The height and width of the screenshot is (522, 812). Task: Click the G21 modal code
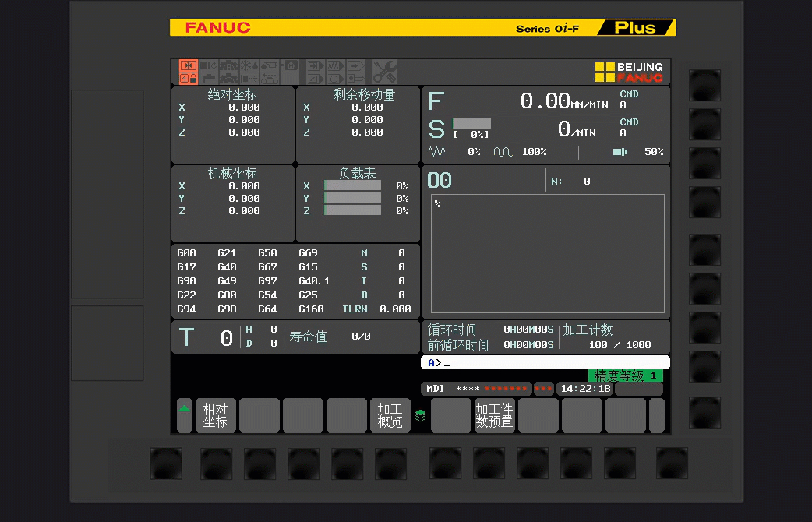click(x=227, y=252)
